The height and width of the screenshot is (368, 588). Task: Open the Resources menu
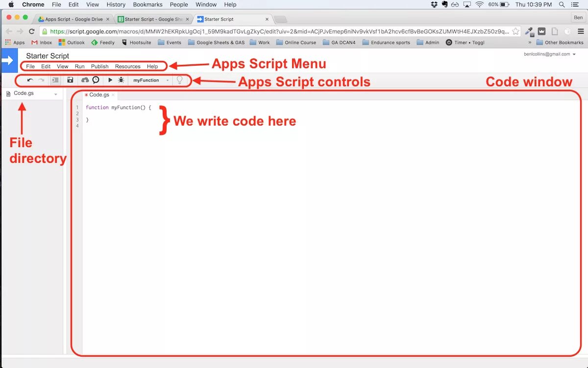pyautogui.click(x=128, y=66)
